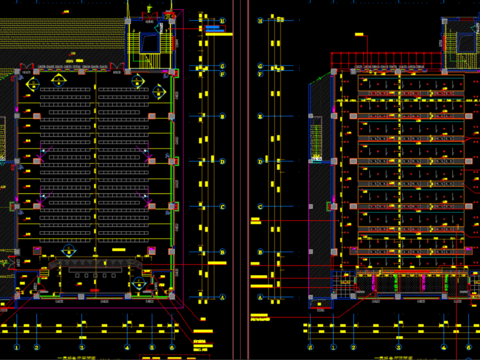Select the first seating row of left auditorium

[94, 89]
